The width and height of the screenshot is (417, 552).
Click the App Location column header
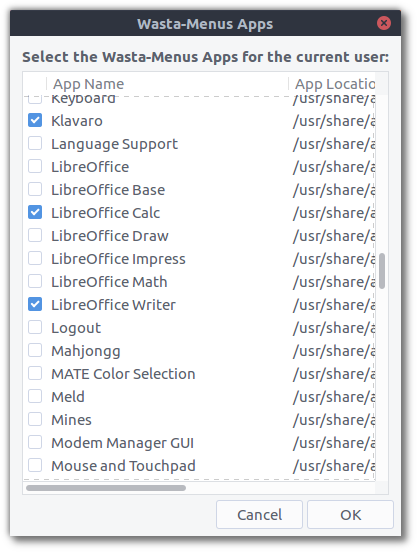click(x=332, y=84)
